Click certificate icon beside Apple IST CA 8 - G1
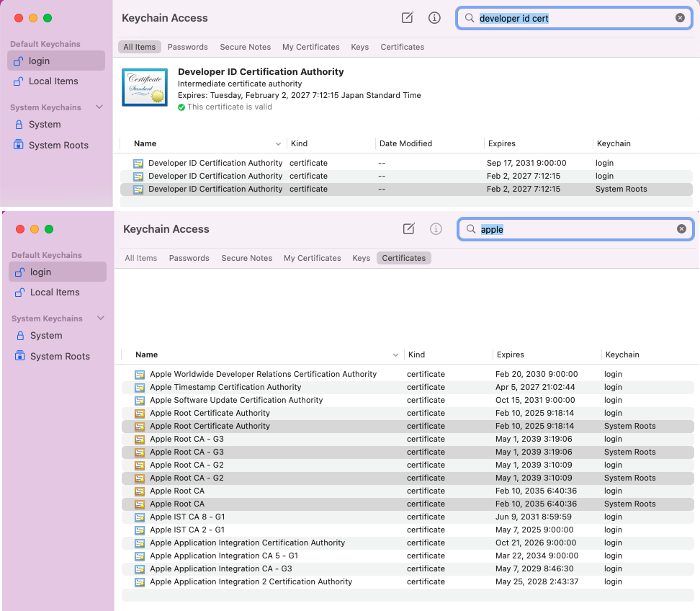Viewport: 700px width, 611px height. [x=140, y=517]
